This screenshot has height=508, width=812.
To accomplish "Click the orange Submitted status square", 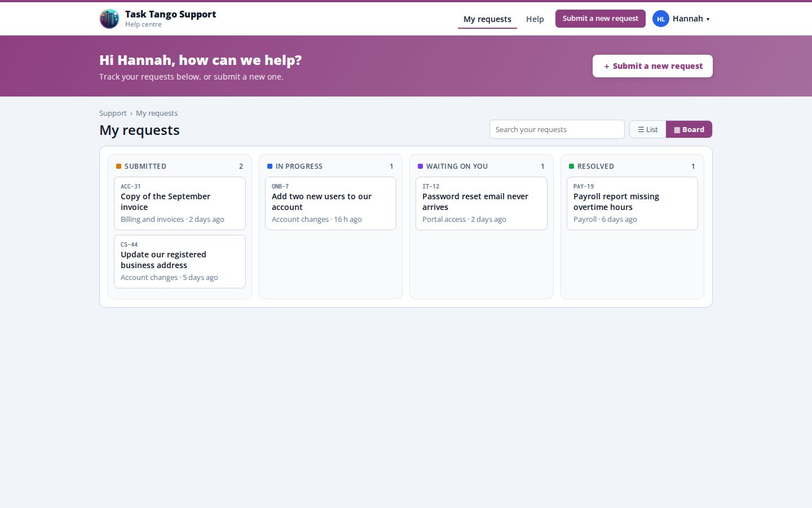I will (x=118, y=167).
